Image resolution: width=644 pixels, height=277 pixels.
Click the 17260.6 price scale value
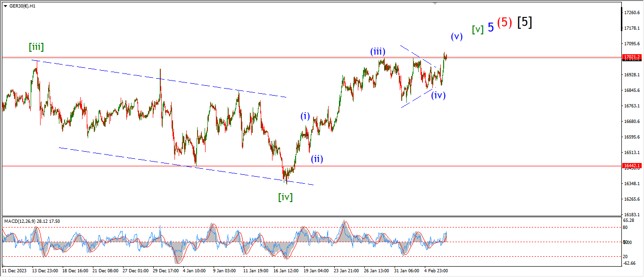pyautogui.click(x=632, y=12)
